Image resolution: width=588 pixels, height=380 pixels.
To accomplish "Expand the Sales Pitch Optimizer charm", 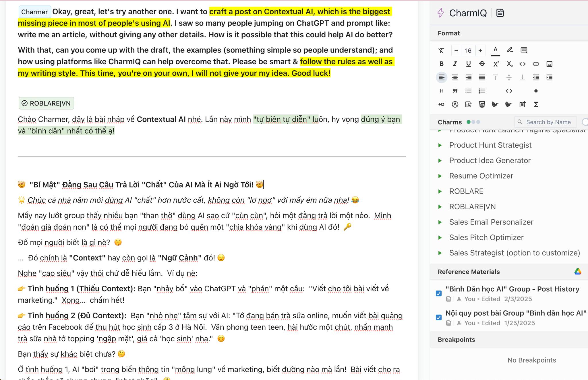I will click(440, 237).
